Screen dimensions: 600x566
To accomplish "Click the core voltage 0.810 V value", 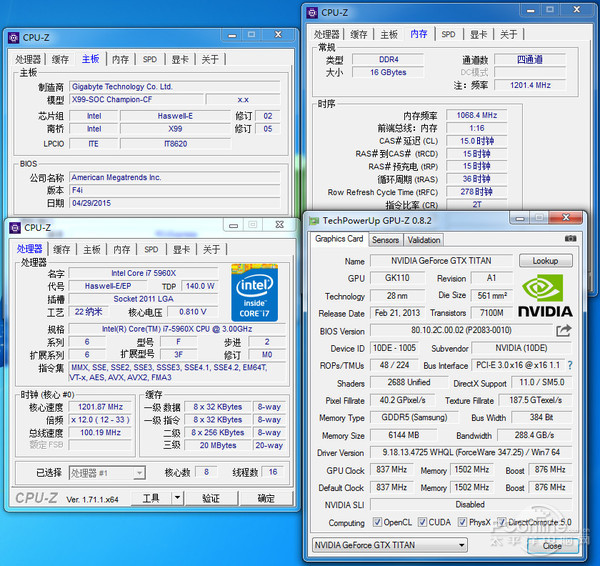I will [x=193, y=312].
